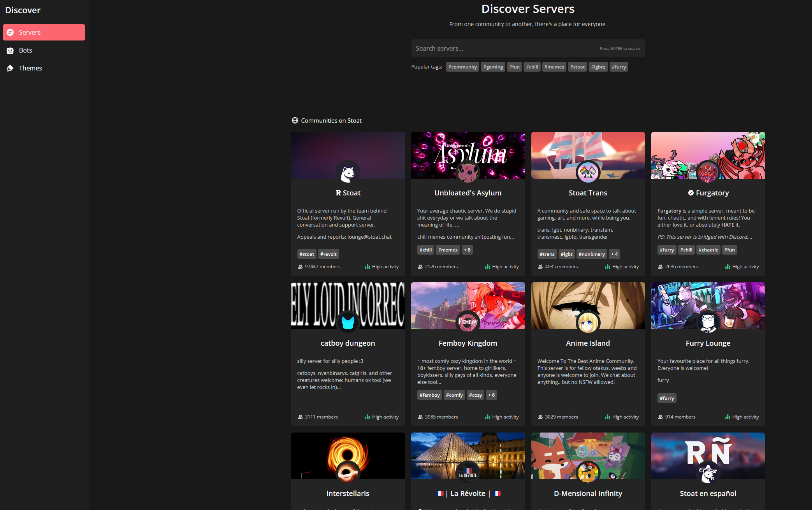
Task: Focus the Search servers input field
Action: [506, 48]
